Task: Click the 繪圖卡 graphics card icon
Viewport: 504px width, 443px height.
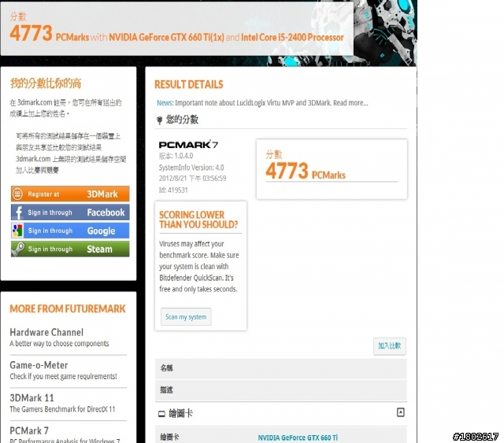Action: (161, 414)
